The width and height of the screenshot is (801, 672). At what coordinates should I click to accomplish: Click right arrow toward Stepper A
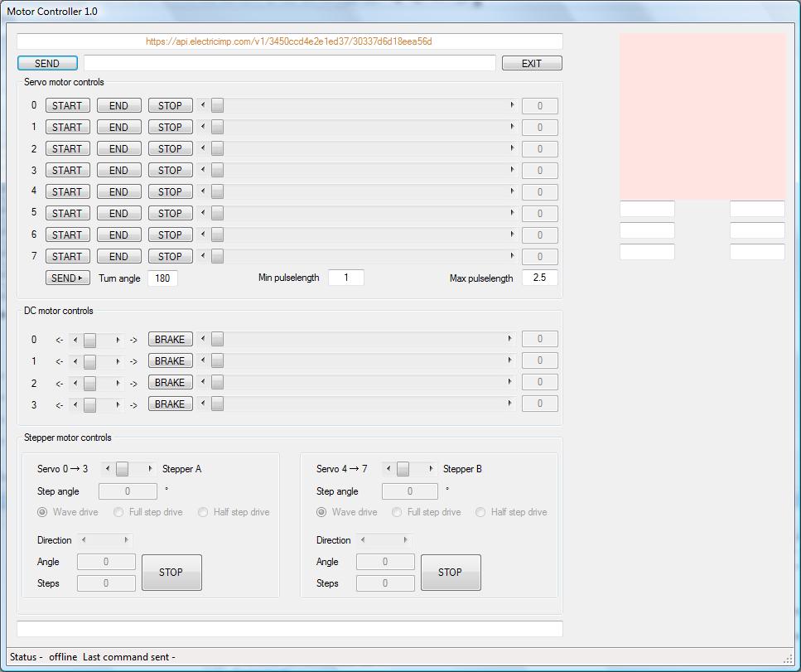pyautogui.click(x=150, y=469)
